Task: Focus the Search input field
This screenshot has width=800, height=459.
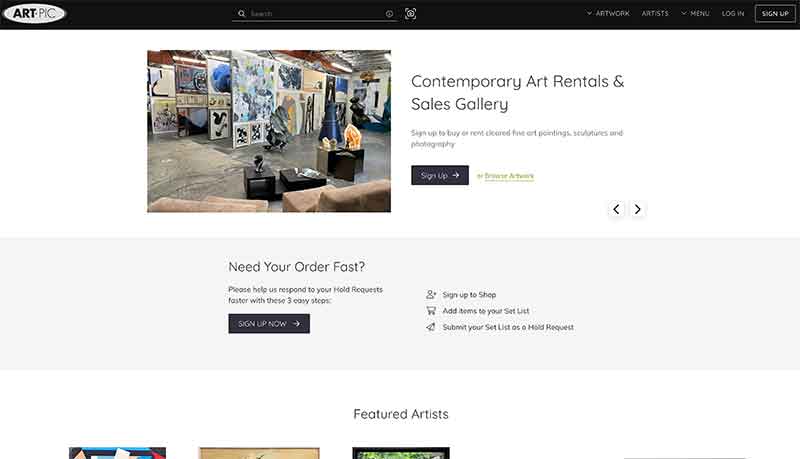Action: click(x=316, y=14)
